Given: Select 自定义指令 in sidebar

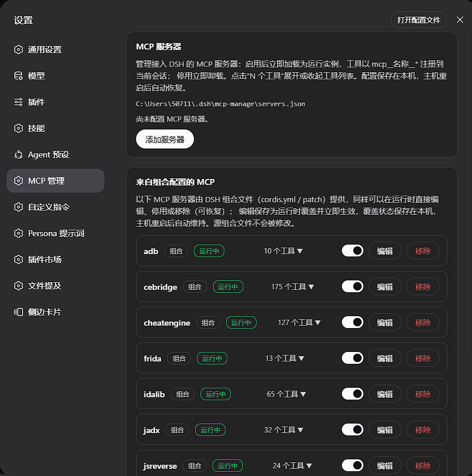Looking at the screenshot, I should coord(55,207).
